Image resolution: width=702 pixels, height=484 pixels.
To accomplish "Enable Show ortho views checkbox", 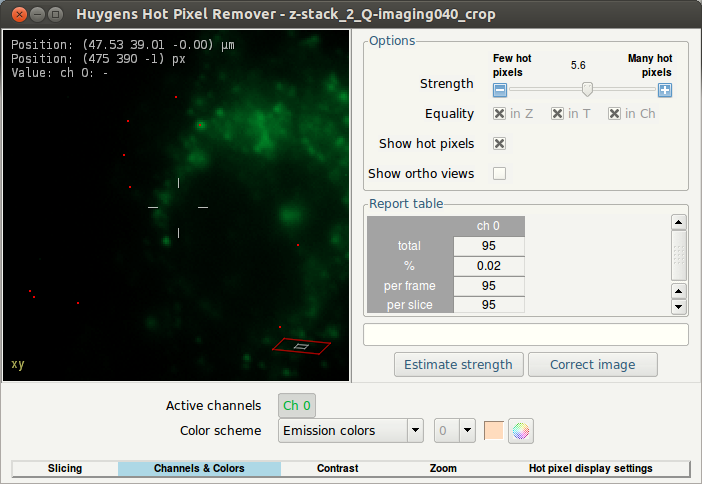I will coord(500,173).
